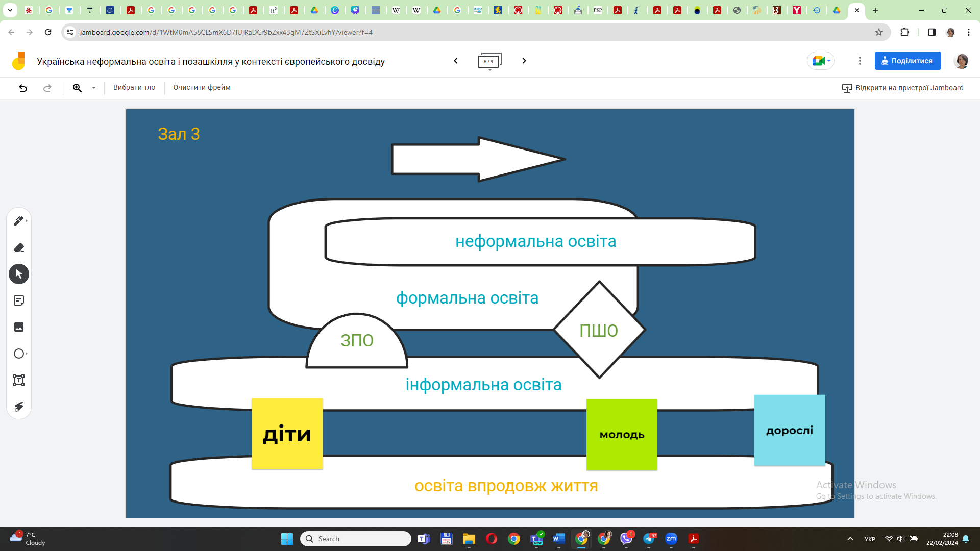Image resolution: width=980 pixels, height=551 pixels.
Task: Activate the Select arrow tool
Action: 19,274
